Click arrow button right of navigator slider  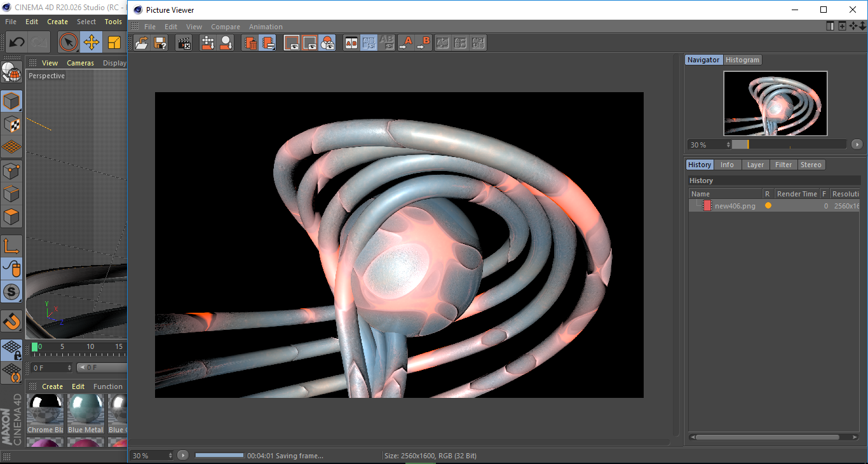(x=857, y=144)
